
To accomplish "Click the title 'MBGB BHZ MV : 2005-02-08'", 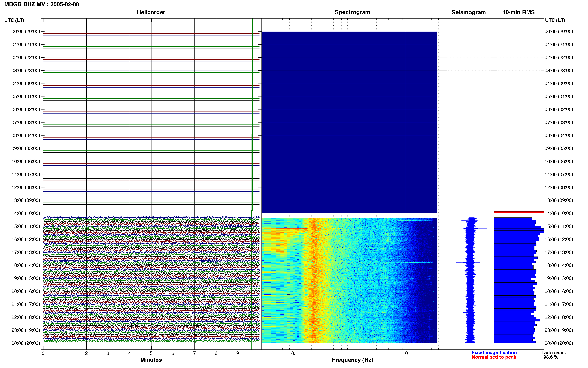I will point(42,4).
